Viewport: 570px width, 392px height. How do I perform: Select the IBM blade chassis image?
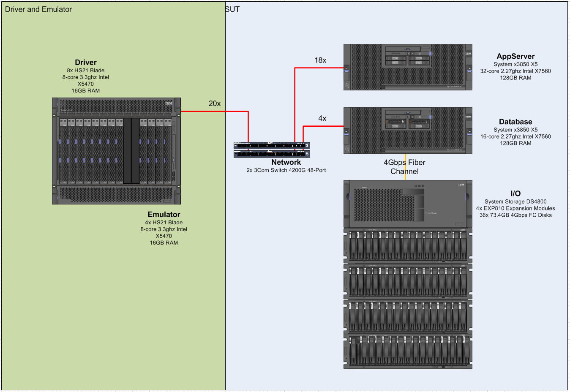116,151
